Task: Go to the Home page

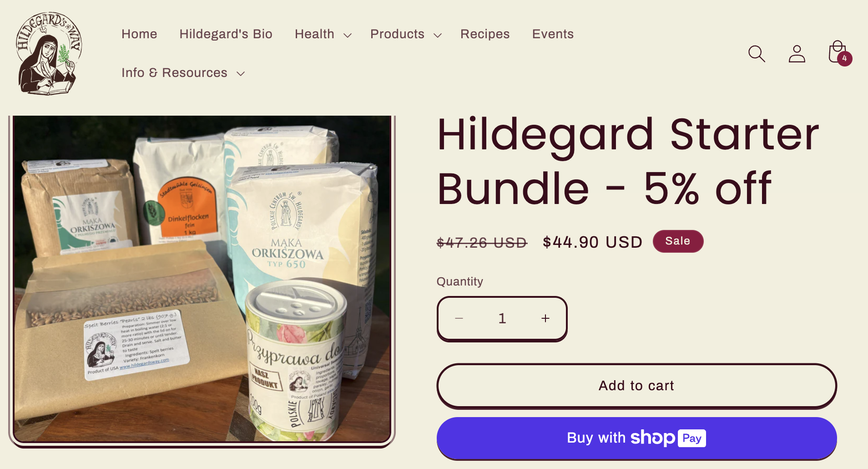Action: [x=139, y=34]
